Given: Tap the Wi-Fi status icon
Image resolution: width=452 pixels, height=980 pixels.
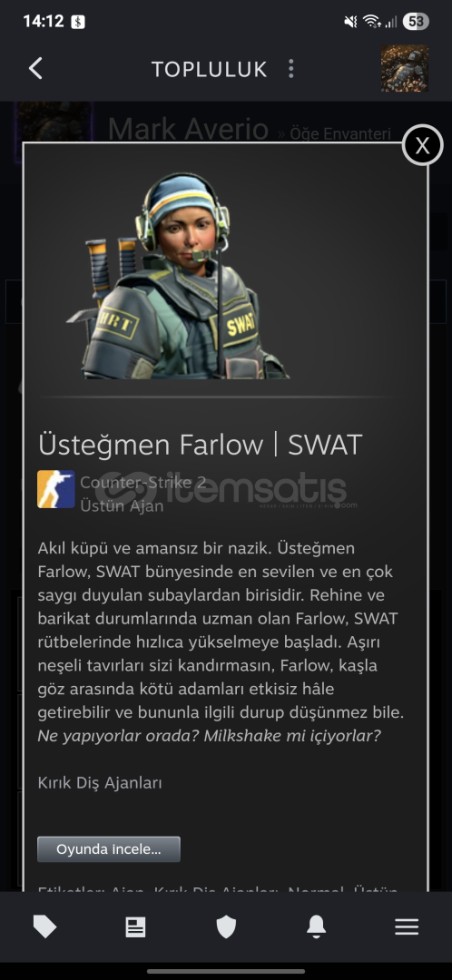Looking at the screenshot, I should pyautogui.click(x=372, y=22).
